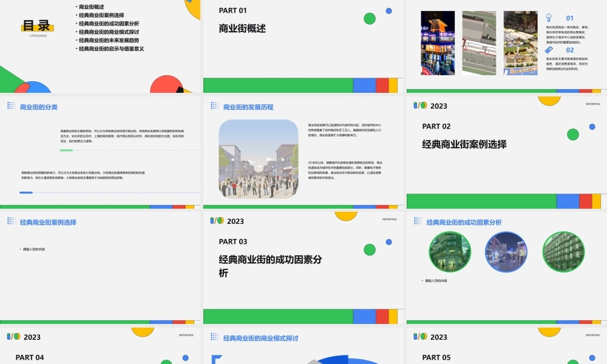Click the REPORTING label on the PART 03 slide
This screenshot has width=607, height=364.
tap(390, 220)
